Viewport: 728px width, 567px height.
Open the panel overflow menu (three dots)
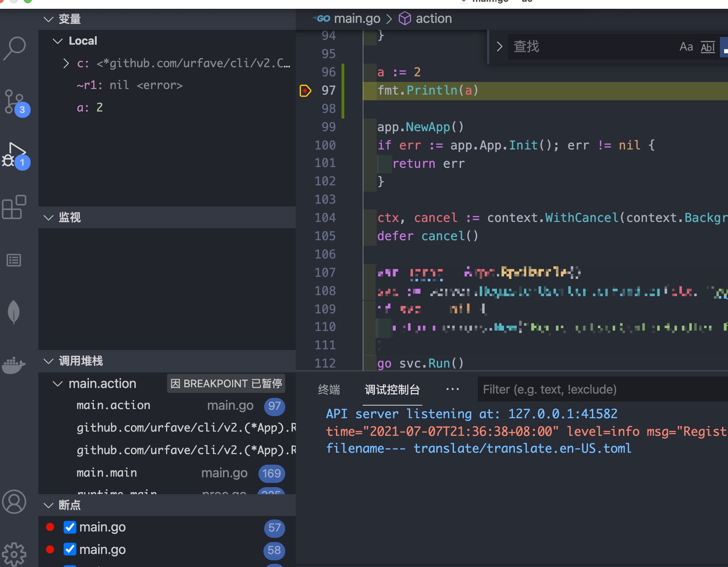tap(452, 389)
